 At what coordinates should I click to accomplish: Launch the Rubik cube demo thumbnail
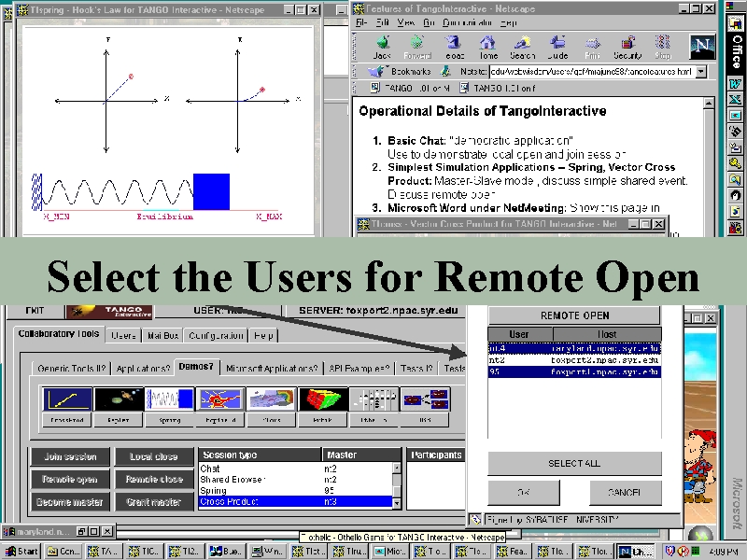coord(322,399)
